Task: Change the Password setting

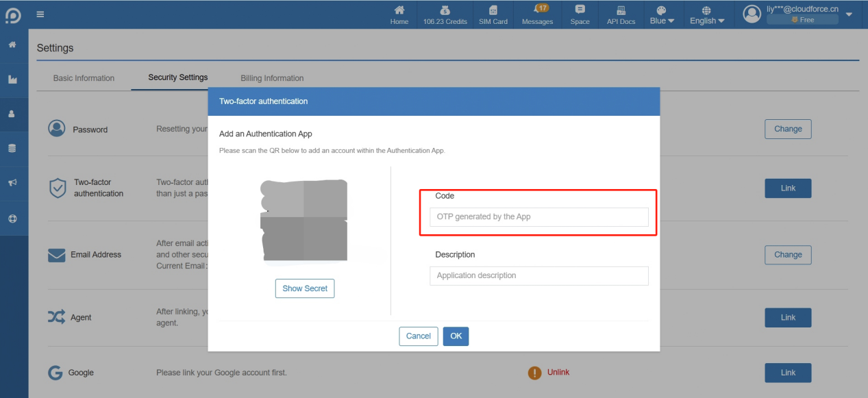Action: tap(788, 129)
